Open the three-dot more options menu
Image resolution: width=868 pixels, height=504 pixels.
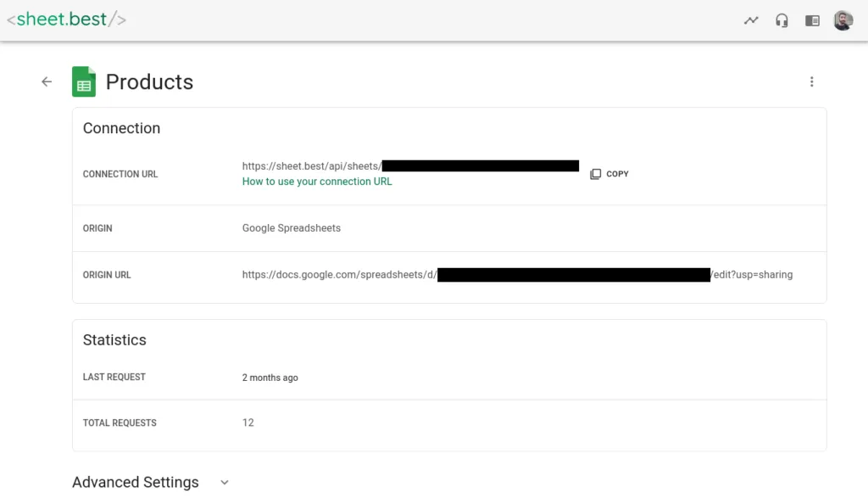(x=811, y=82)
